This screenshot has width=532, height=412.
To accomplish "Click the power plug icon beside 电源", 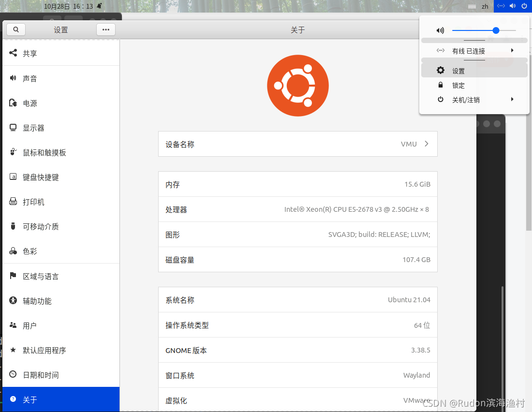I will coord(13,103).
